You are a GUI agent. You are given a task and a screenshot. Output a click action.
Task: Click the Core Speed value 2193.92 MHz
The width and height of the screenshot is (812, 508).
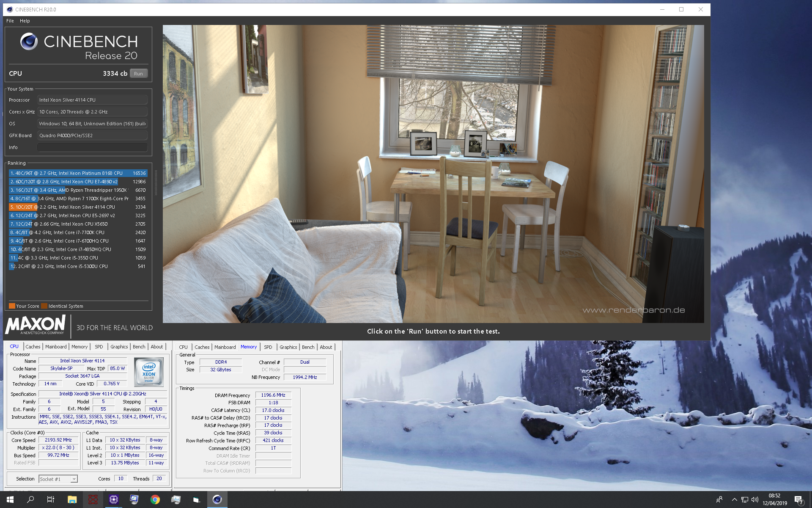click(x=58, y=440)
